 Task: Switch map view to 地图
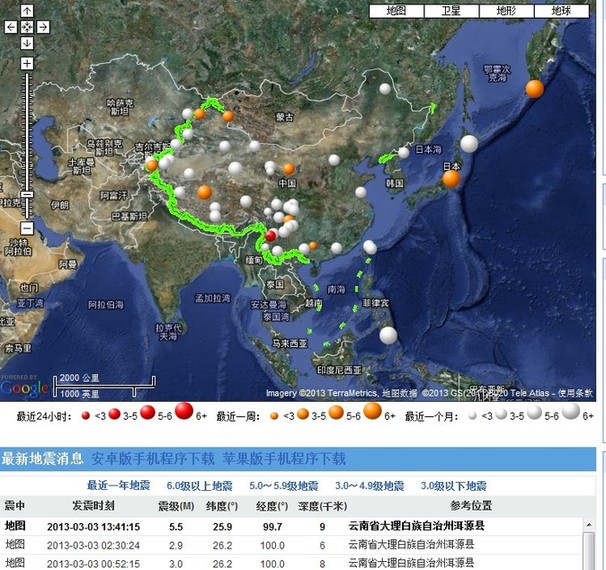[397, 11]
